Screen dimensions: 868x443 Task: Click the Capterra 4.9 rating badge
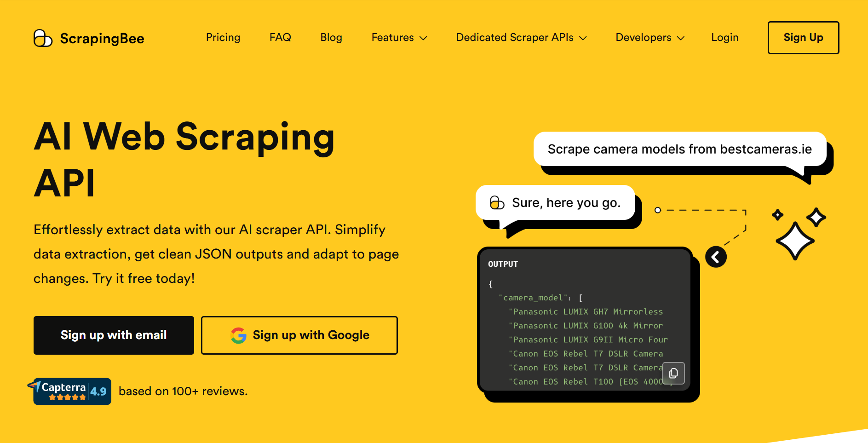72,391
